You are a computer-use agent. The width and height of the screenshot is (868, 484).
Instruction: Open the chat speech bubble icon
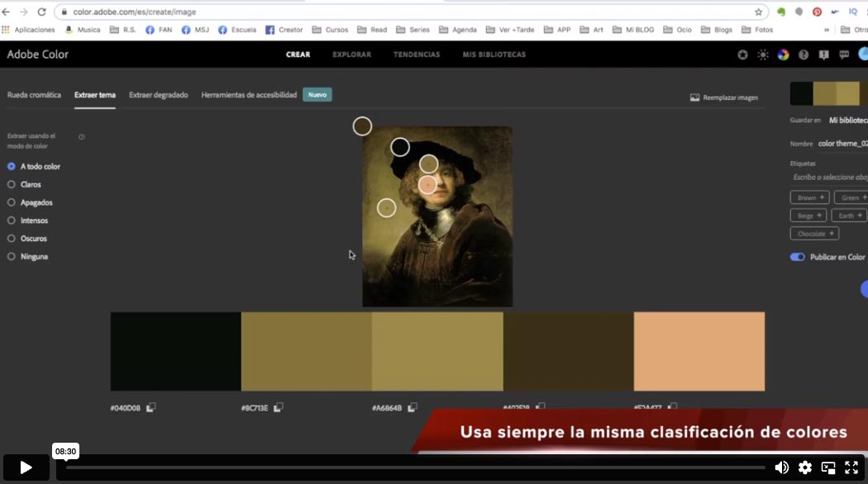pyautogui.click(x=844, y=55)
